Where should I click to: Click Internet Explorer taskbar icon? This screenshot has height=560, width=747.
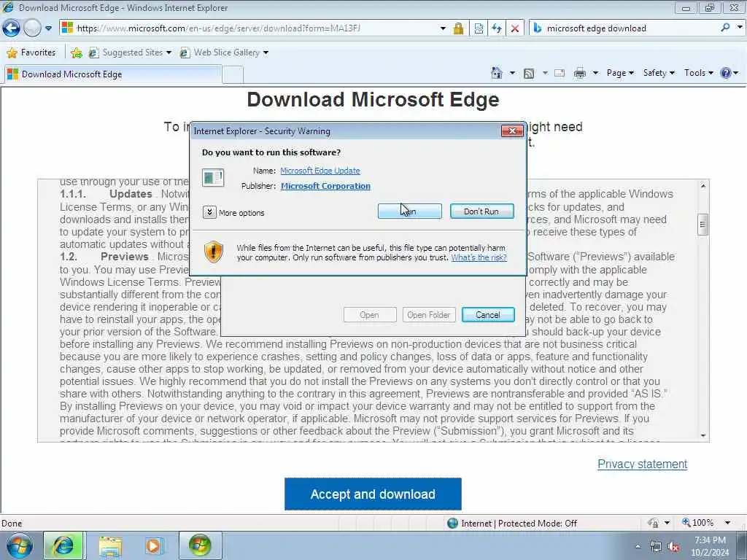pos(63,545)
